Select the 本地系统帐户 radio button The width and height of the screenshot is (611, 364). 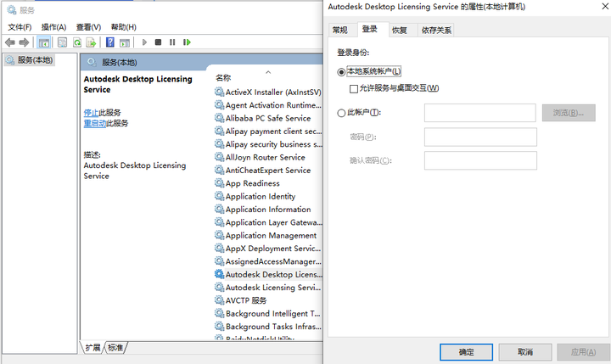[342, 72]
